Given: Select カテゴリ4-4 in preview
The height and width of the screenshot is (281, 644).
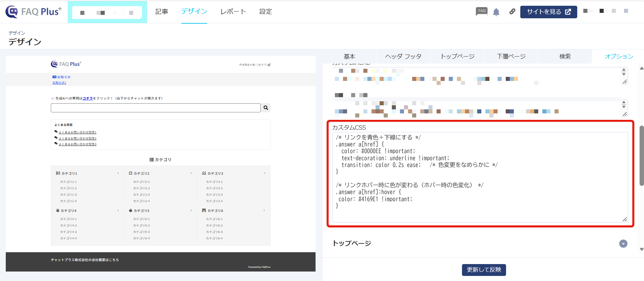Looking at the screenshot, I should [x=68, y=238].
